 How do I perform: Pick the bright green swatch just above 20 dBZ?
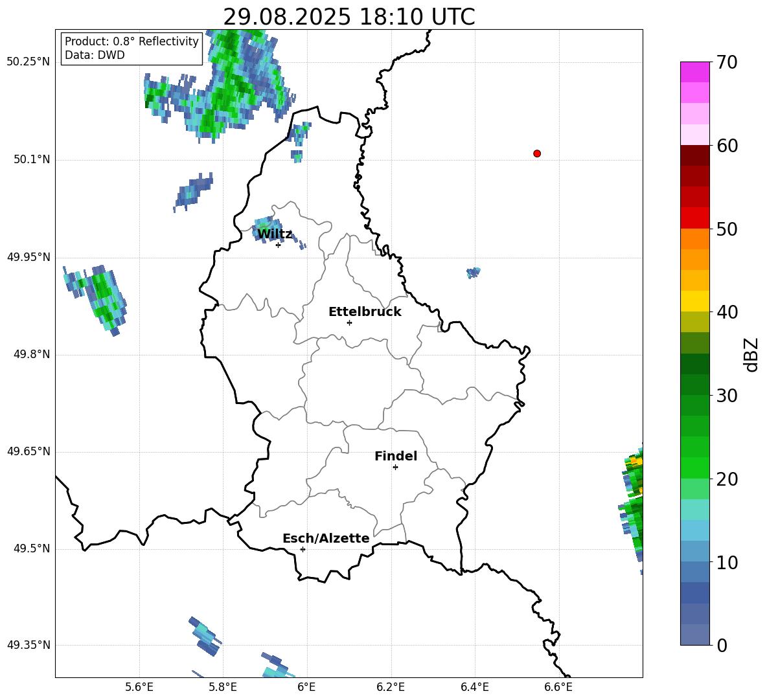click(x=695, y=468)
